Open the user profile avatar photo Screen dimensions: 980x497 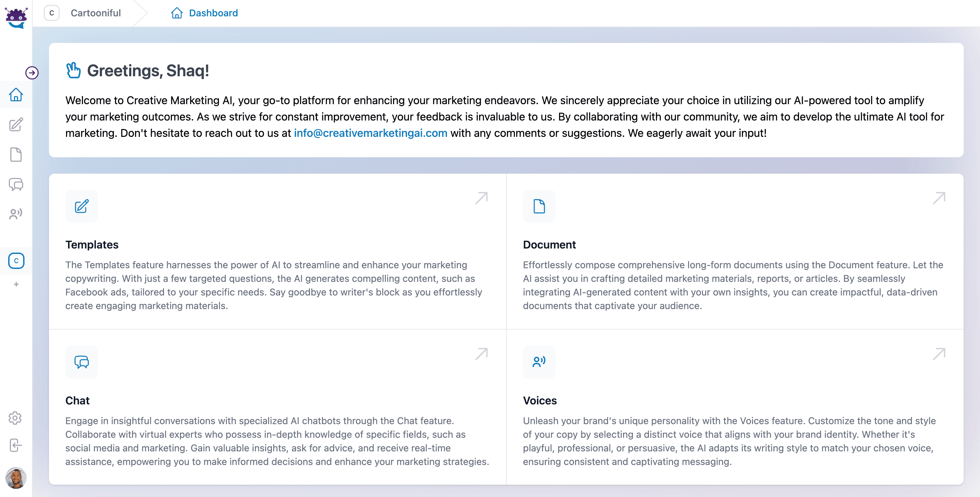[x=16, y=478]
